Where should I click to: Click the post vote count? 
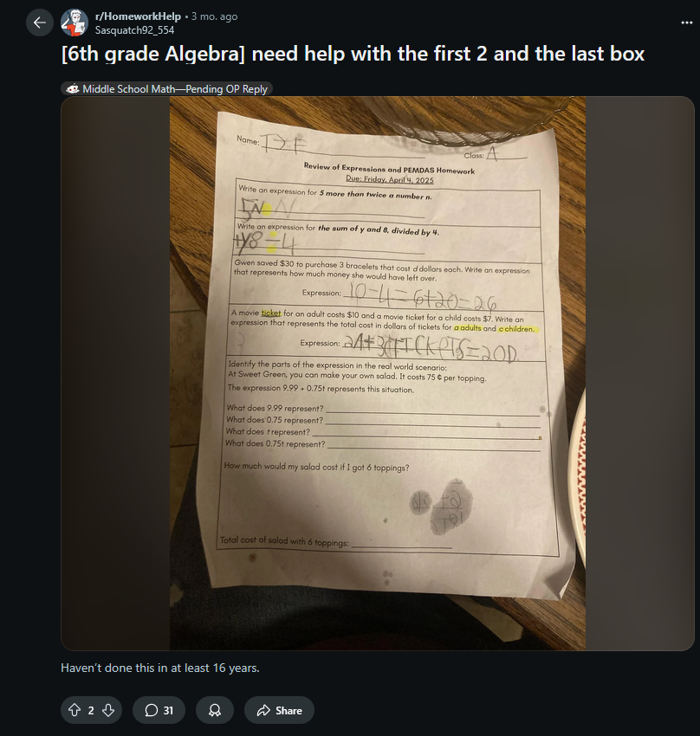click(91, 711)
